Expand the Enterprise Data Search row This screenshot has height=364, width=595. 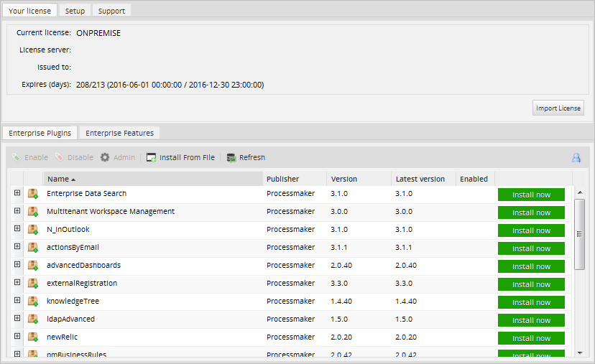click(17, 193)
